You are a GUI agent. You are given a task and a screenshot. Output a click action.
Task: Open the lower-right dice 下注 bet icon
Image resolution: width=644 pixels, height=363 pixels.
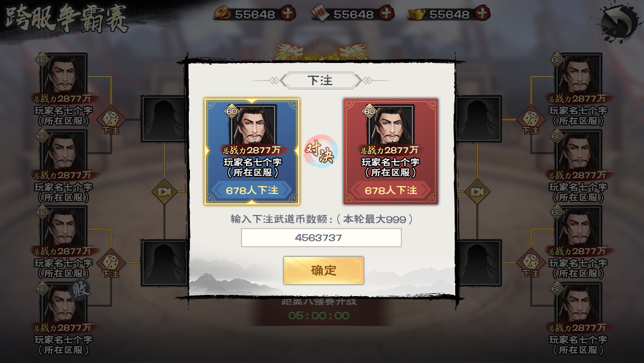point(531,264)
